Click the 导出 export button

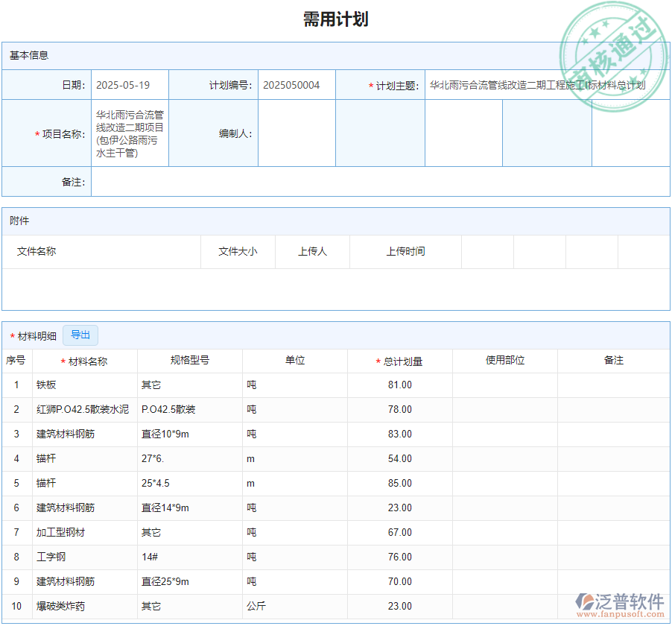(80, 335)
